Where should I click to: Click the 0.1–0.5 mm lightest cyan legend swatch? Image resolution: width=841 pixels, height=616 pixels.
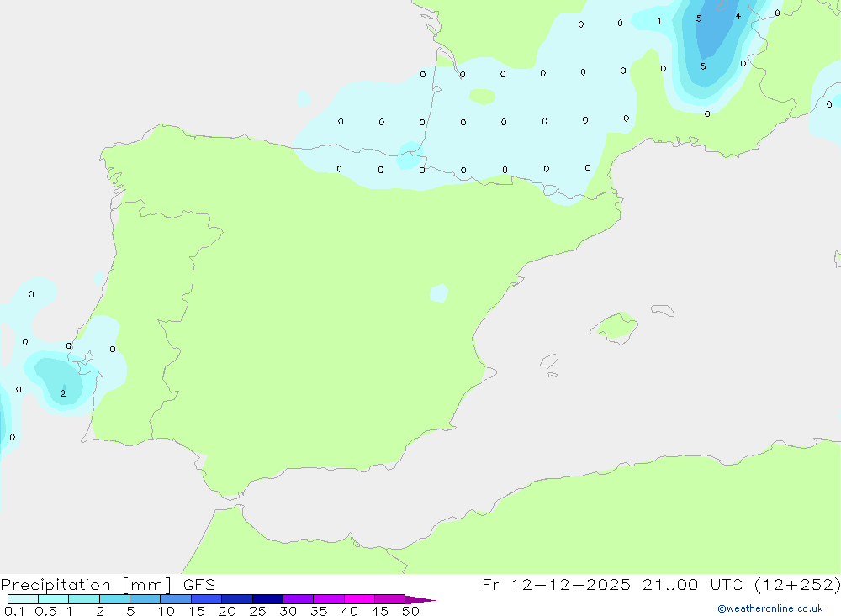23,599
